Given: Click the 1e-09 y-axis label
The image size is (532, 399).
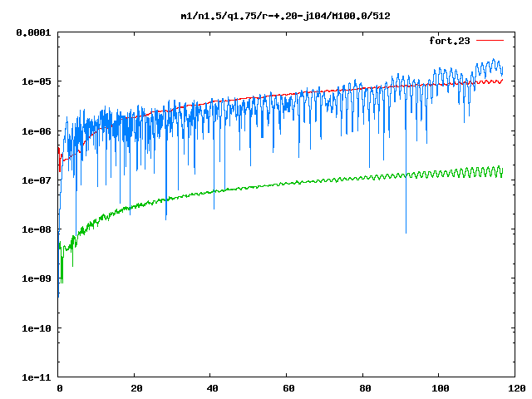Looking at the screenshot, I should (37, 278).
